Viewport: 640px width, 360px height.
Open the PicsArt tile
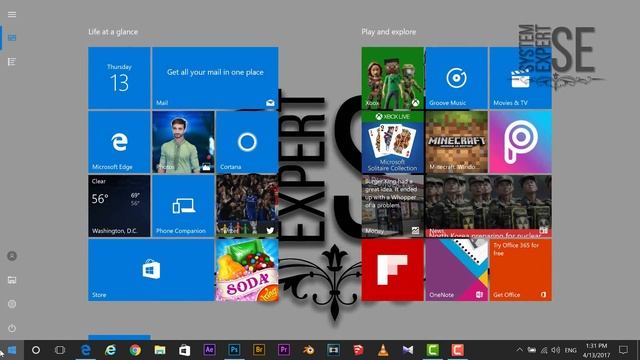coord(520,142)
